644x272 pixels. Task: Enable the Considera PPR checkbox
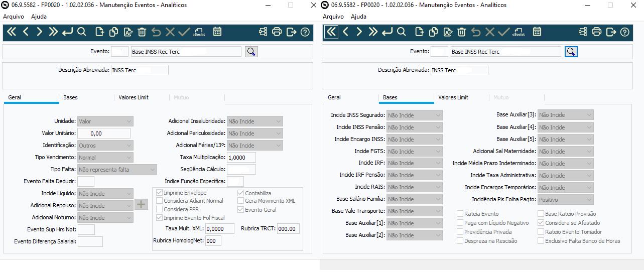click(160, 209)
